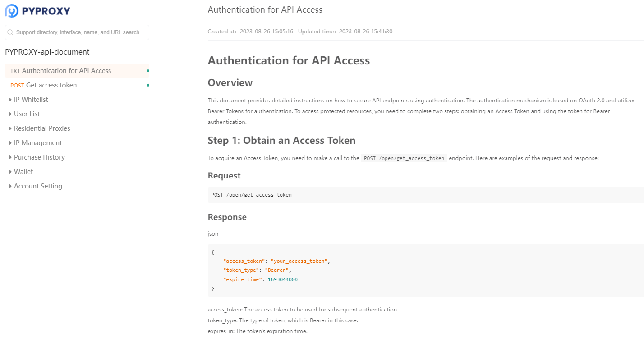Viewport: 644px width, 343px height.
Task: Expand the Residential Proxies folder arrow
Action: 10,128
